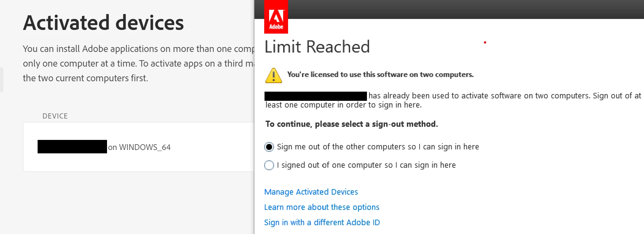Image resolution: width=644 pixels, height=234 pixels.
Task: Click the DEVICE column header
Action: [55, 116]
